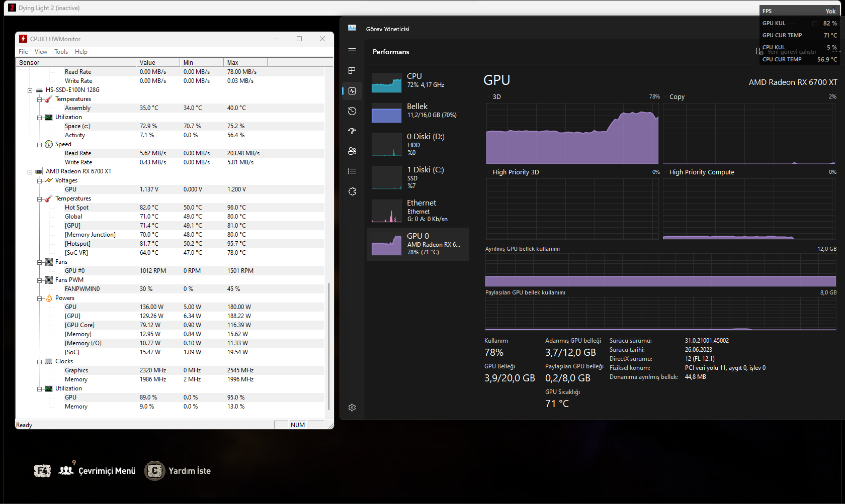Viewport: 845px width, 504px height.
Task: Click the Clocks icon in HWMonitor tree
Action: point(49,361)
